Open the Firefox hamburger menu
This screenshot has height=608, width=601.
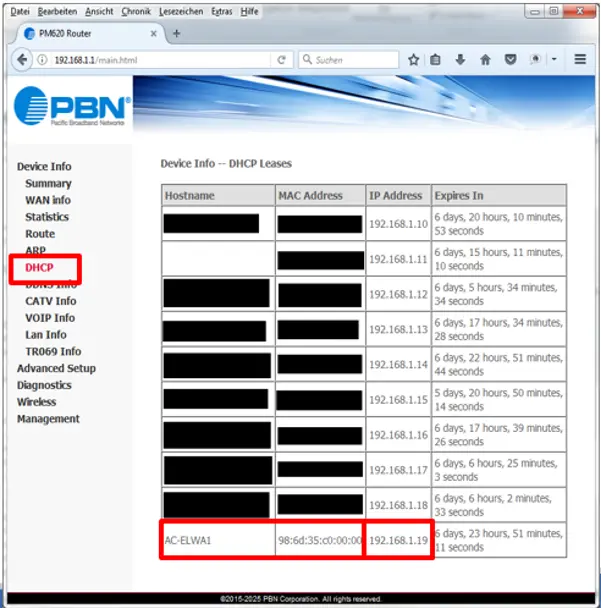coord(580,59)
